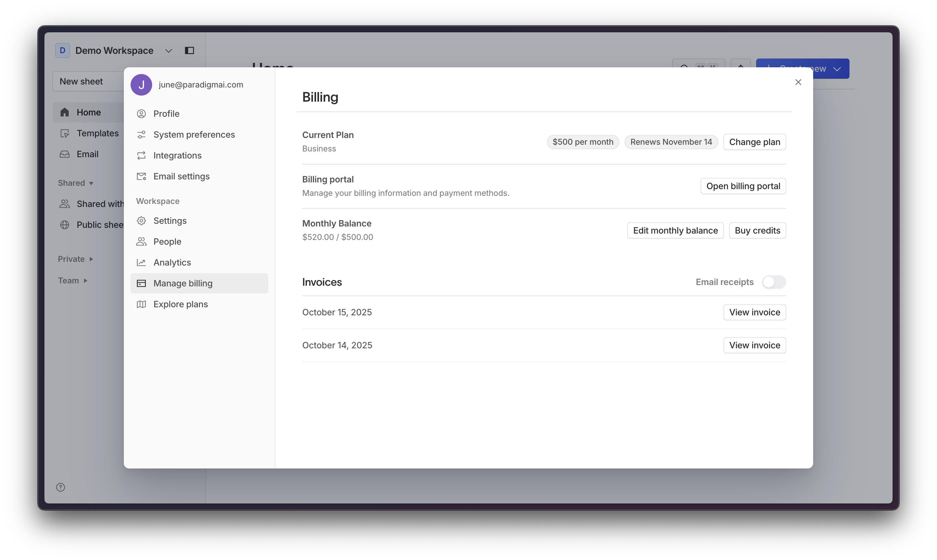
Task: Expand the Team section
Action: 73,280
